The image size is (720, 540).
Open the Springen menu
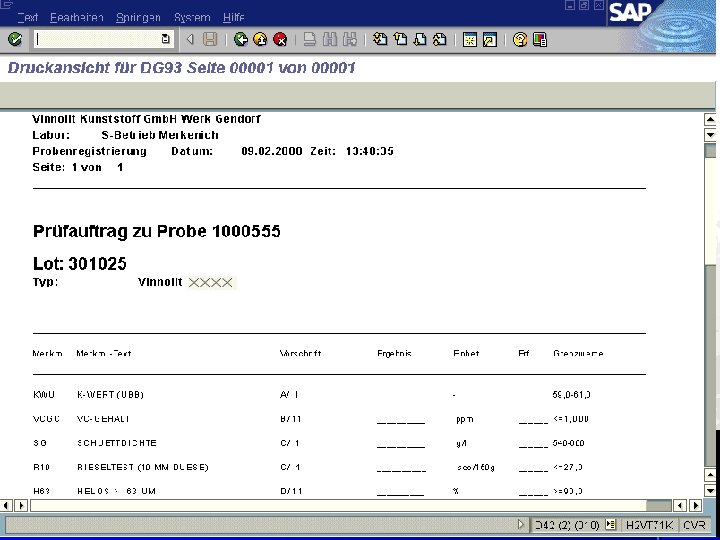(138, 17)
